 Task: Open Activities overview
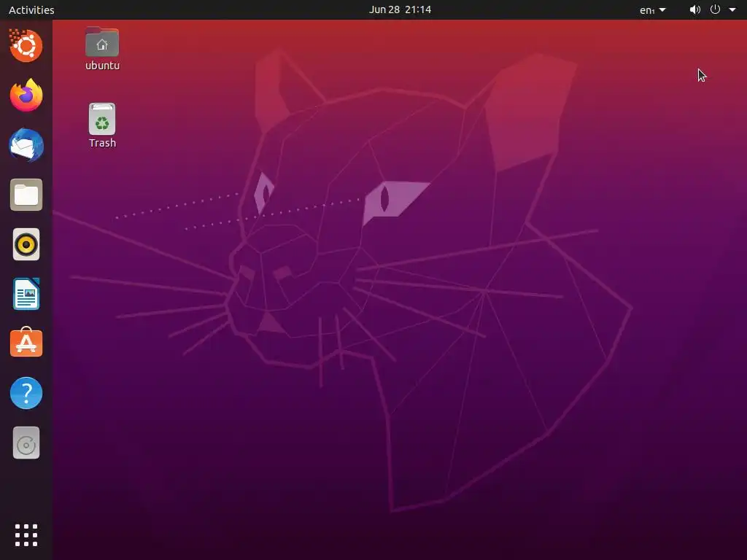point(31,9)
